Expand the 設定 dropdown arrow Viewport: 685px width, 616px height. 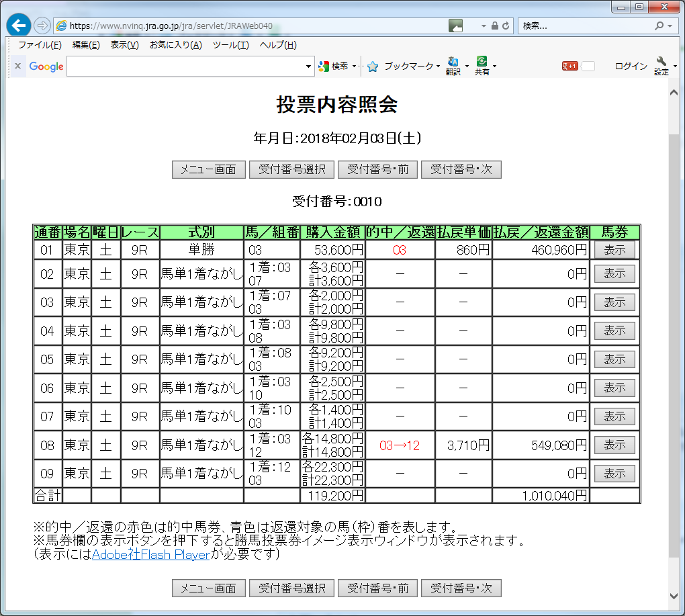pos(675,67)
